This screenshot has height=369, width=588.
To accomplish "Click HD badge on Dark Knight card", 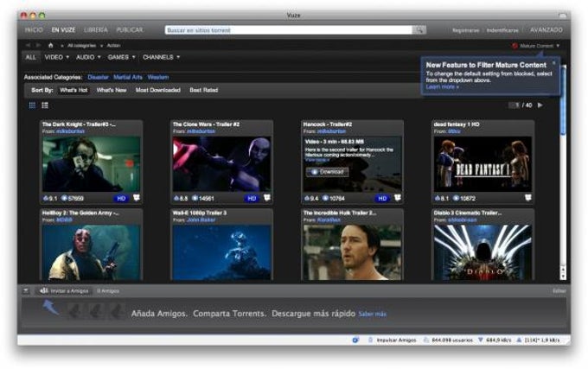I will coord(121,198).
